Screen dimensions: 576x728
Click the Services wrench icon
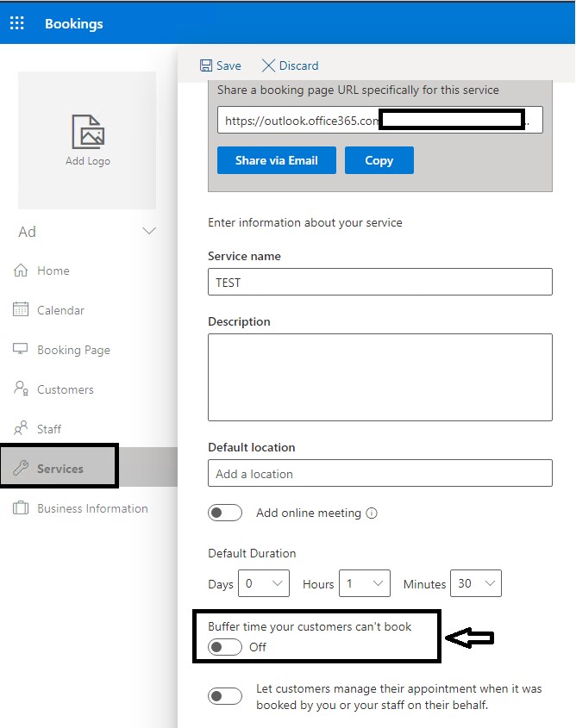[21, 468]
